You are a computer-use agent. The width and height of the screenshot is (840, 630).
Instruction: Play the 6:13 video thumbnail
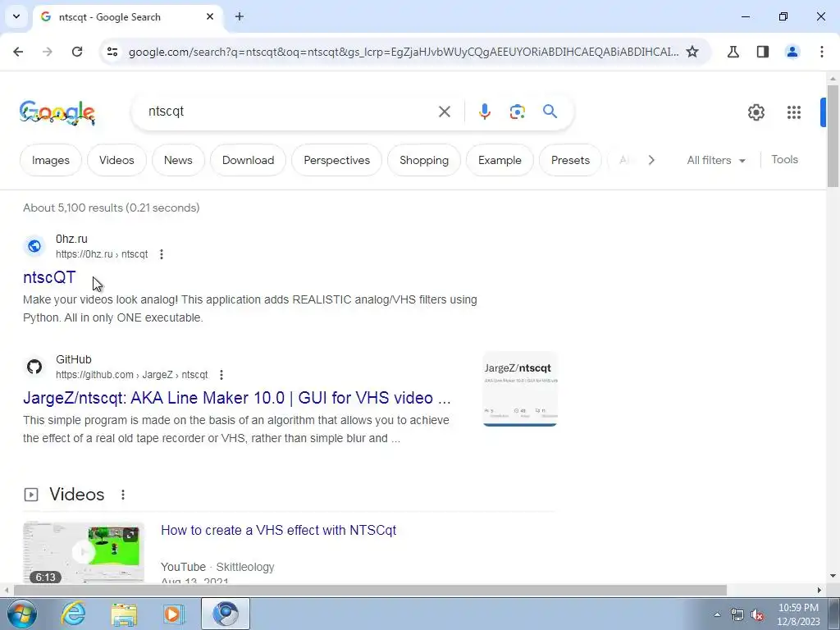click(x=84, y=552)
